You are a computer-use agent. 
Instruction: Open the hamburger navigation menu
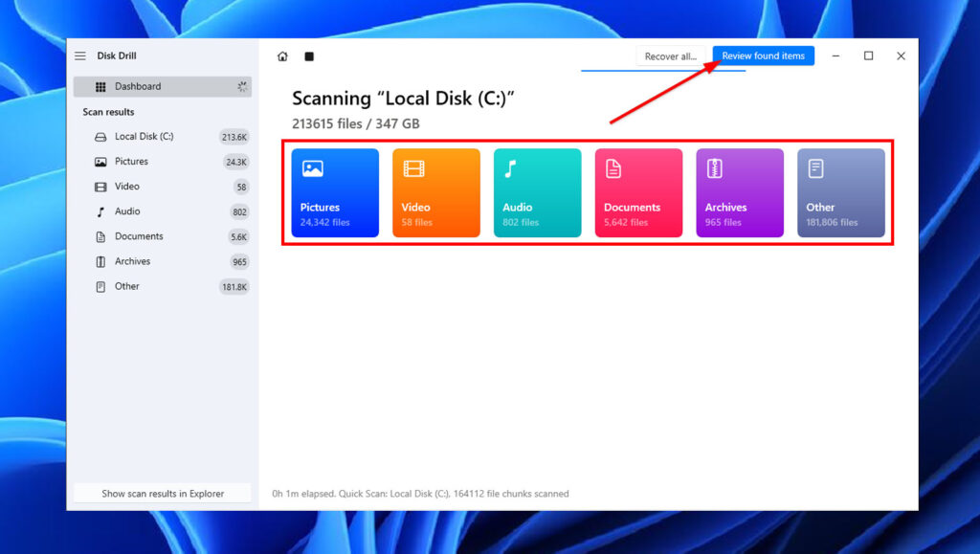[x=80, y=55]
